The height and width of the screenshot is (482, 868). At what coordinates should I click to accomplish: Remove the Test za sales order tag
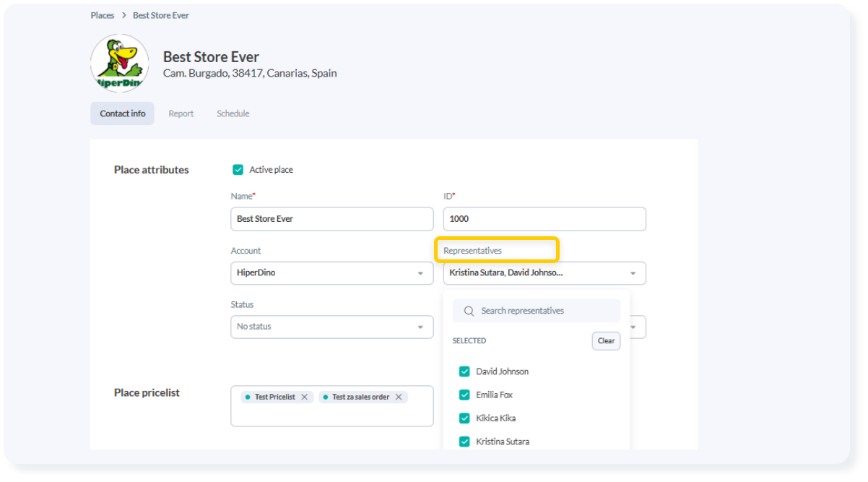tap(399, 397)
